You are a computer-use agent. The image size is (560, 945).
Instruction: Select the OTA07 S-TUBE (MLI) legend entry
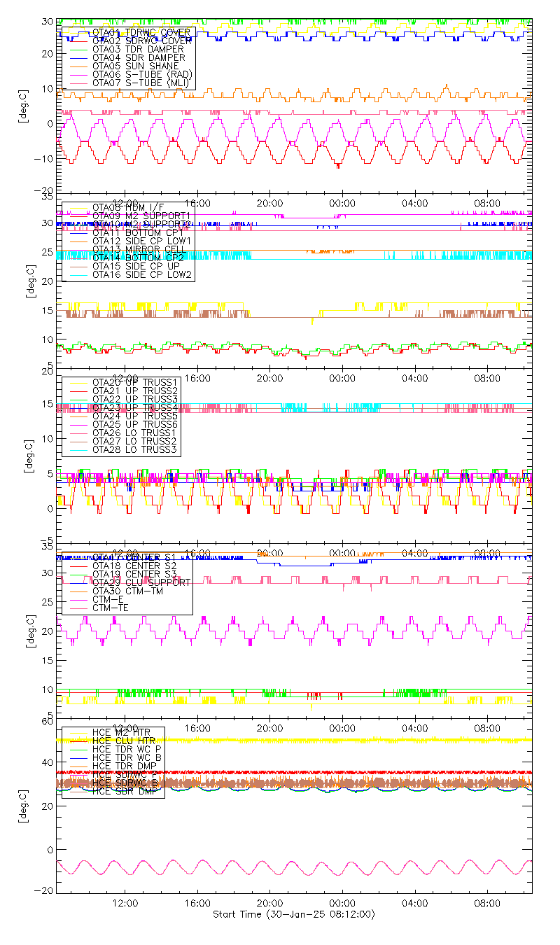tap(141, 83)
